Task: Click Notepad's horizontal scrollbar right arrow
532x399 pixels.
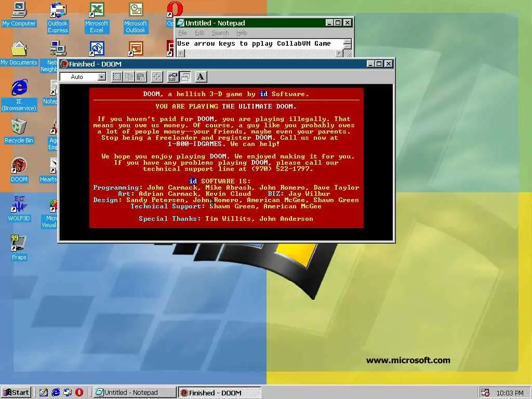Action: (339, 54)
